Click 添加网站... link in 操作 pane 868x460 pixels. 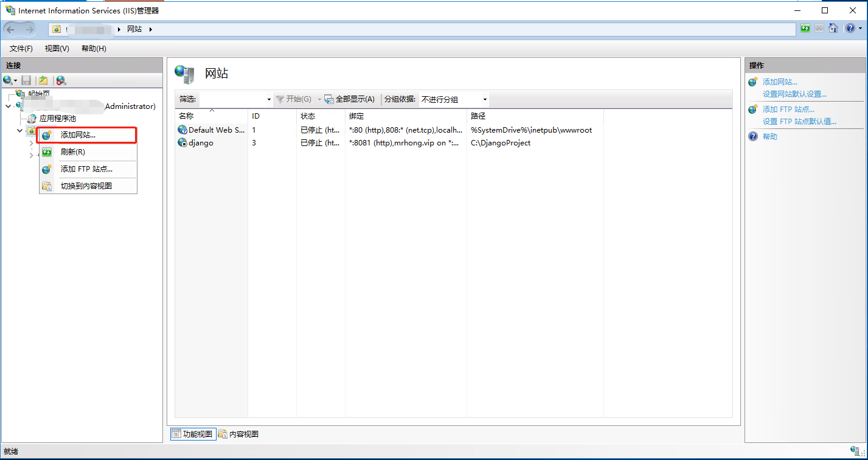[780, 82]
